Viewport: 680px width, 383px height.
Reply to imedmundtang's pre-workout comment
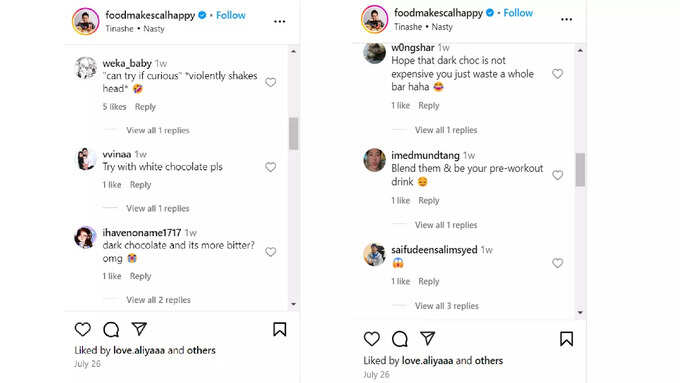pos(429,200)
